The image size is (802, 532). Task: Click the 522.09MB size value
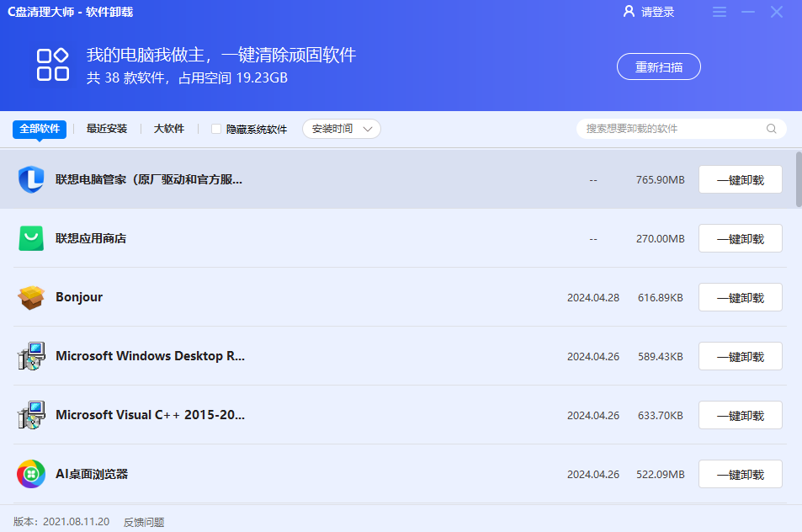[x=660, y=474]
